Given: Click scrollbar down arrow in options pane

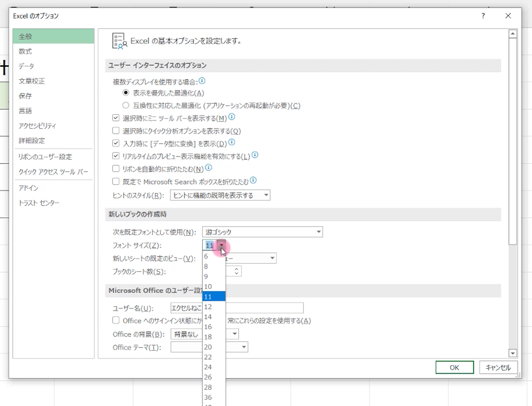Looking at the screenshot, I should click(512, 353).
